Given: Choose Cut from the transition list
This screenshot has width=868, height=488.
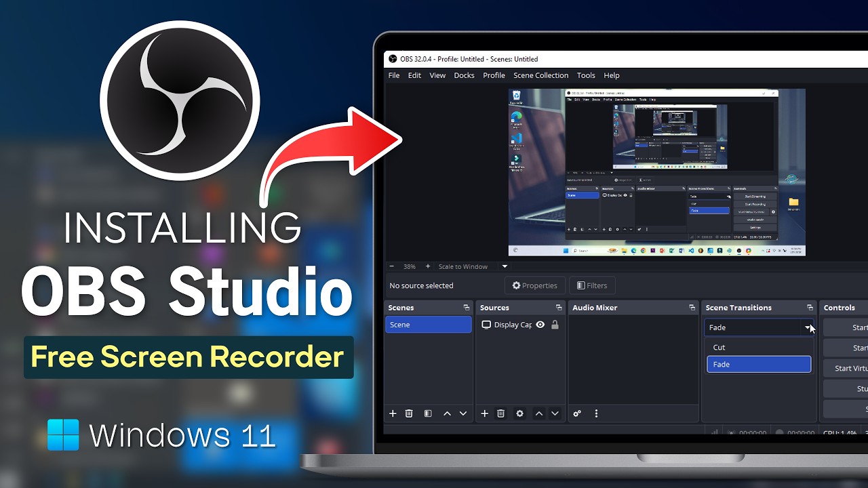Looking at the screenshot, I should (x=759, y=347).
